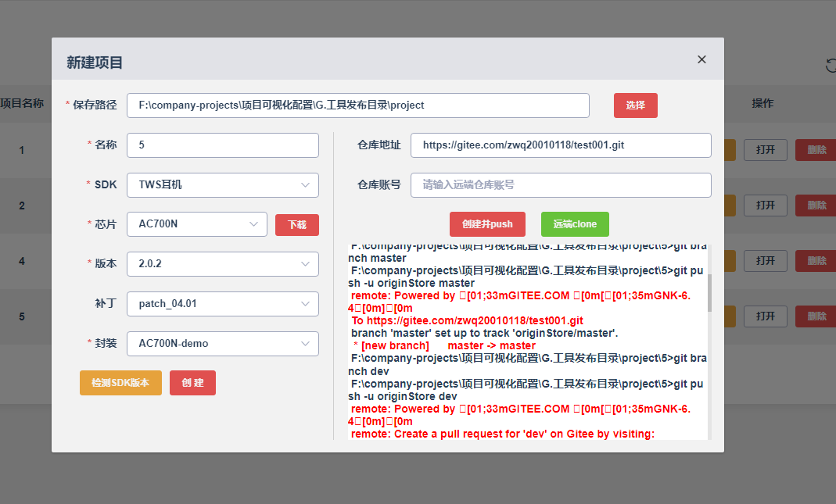
Task: Click 删除 button in background row 4
Action: click(x=816, y=261)
